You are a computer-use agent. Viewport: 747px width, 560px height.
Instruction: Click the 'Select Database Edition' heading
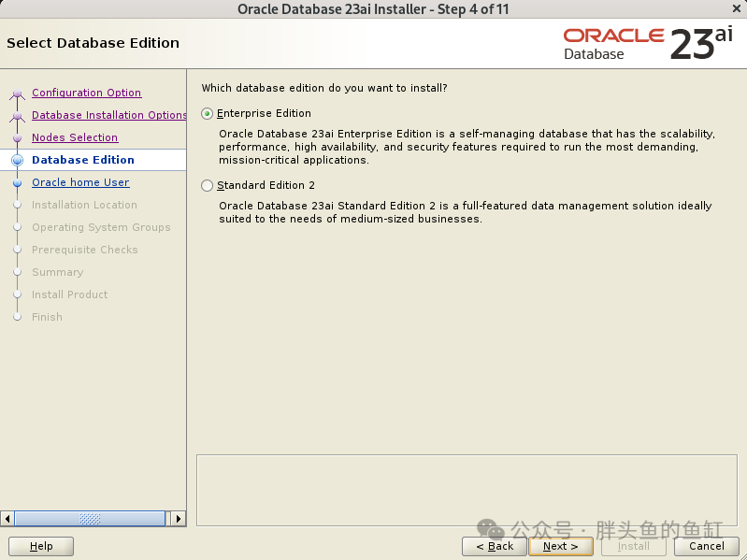[93, 43]
